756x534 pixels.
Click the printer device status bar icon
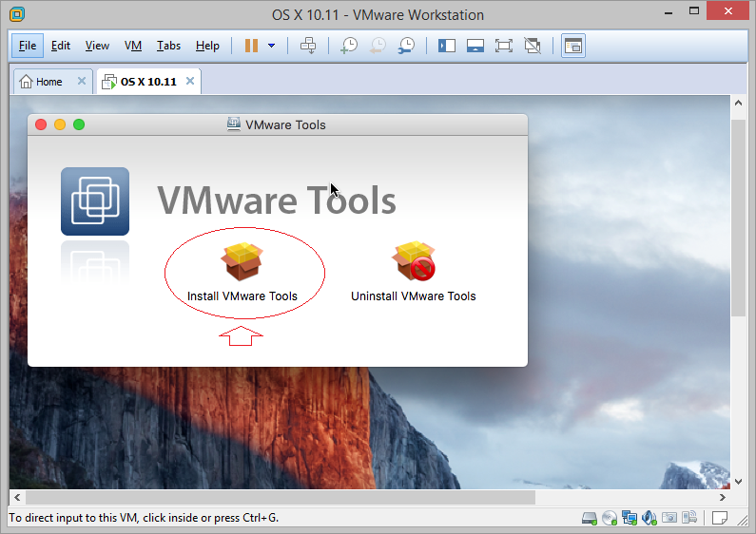(x=689, y=518)
